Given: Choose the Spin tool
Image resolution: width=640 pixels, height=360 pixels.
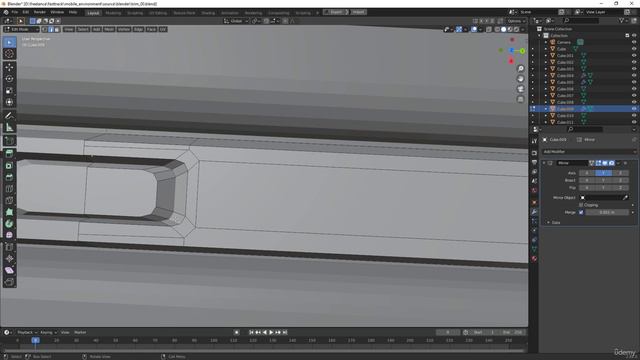Looking at the screenshot, I should [9, 224].
